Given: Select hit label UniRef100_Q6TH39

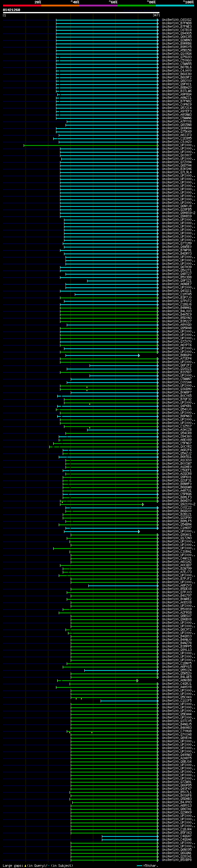Looking at the screenshot, I should point(176,267).
